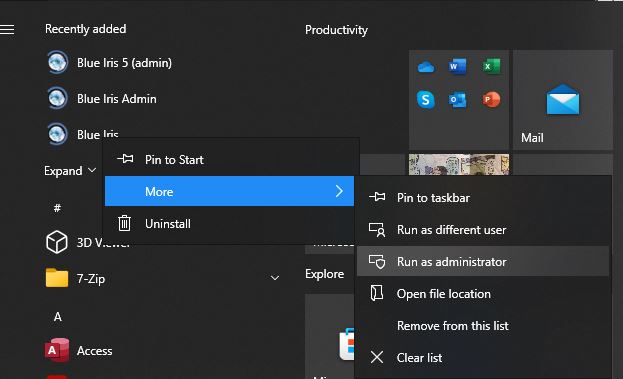Open PowerPoint from the Productivity tile
Viewport: 623px width, 379px height.
click(x=491, y=99)
